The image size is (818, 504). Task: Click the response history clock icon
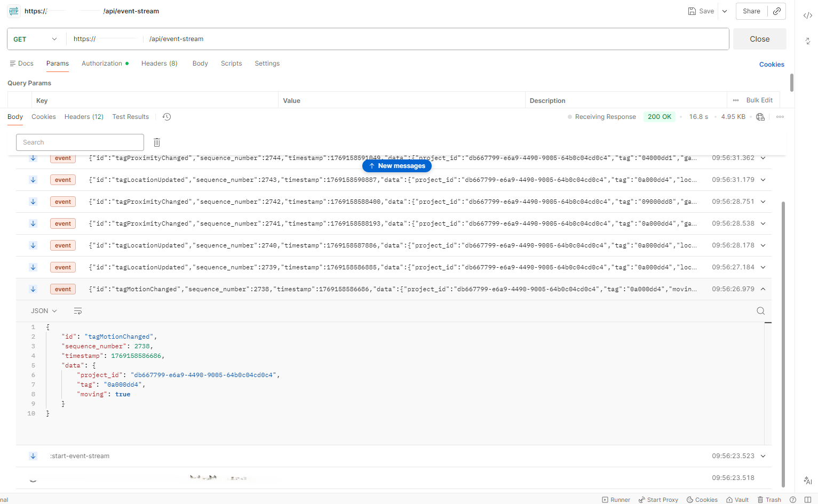coord(166,117)
